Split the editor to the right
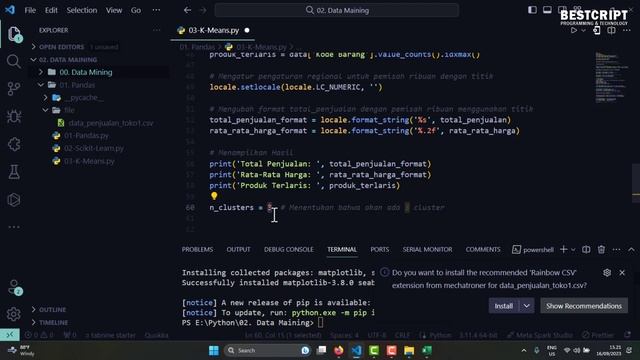 pyautogui.click(x=611, y=30)
